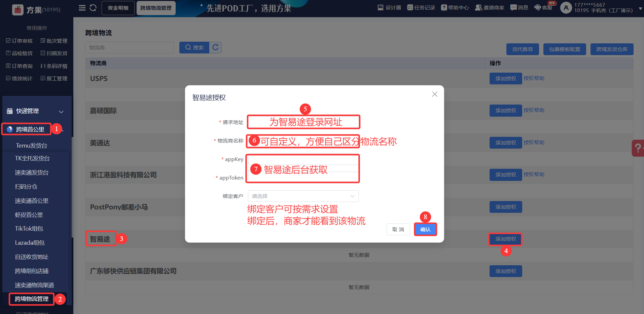The image size is (644, 314).
Task: Open 虾皮首公里 in the sidebar
Action: pyautogui.click(x=29, y=215)
